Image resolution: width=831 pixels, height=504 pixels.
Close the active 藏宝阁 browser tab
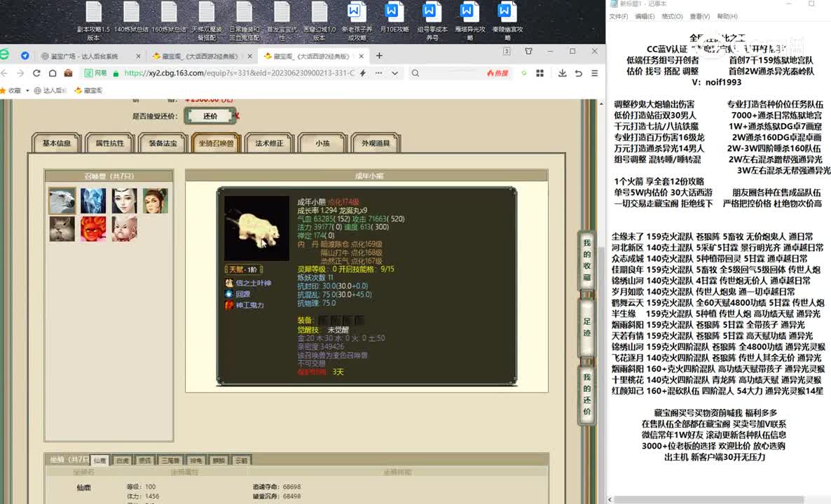[362, 56]
